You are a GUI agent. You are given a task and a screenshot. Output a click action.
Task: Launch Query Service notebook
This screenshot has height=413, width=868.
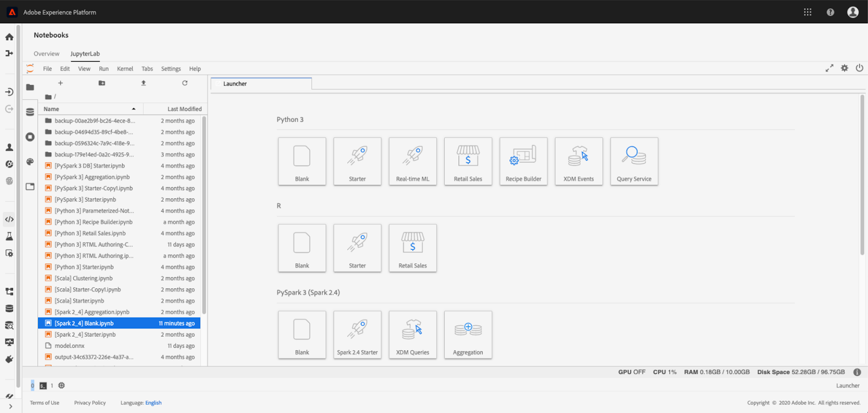pyautogui.click(x=634, y=162)
